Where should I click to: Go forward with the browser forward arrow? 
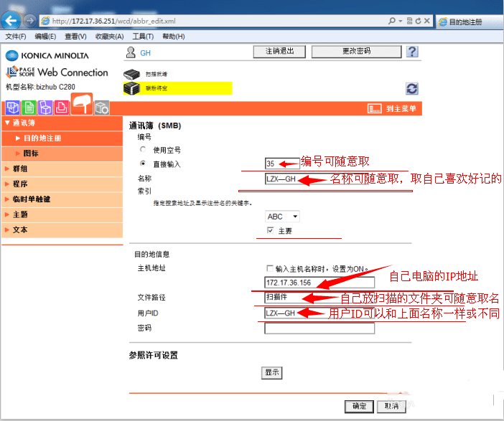[30, 21]
